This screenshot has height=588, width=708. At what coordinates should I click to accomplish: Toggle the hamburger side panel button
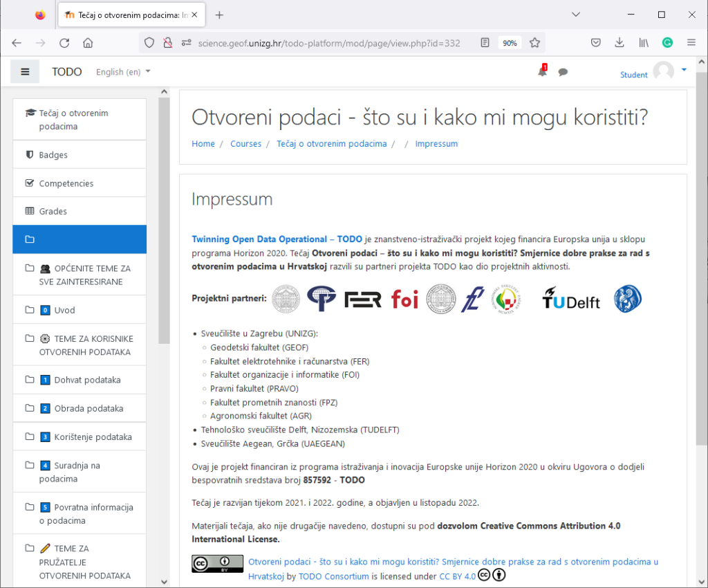tap(26, 71)
